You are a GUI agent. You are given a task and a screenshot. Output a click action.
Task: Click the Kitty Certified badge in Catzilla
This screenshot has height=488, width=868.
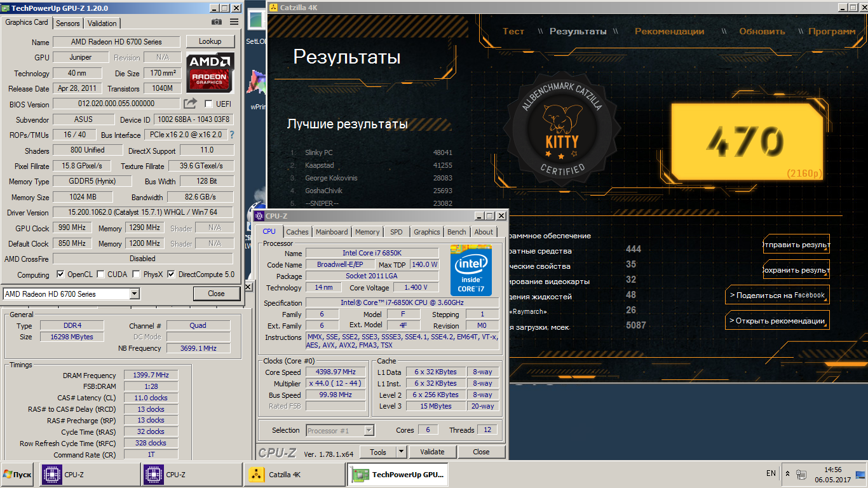point(562,130)
